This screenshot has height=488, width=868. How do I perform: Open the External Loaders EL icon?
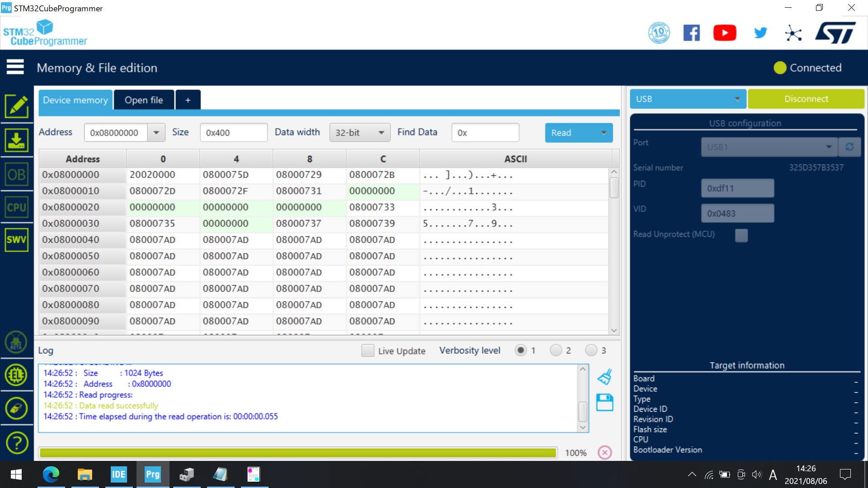16,375
